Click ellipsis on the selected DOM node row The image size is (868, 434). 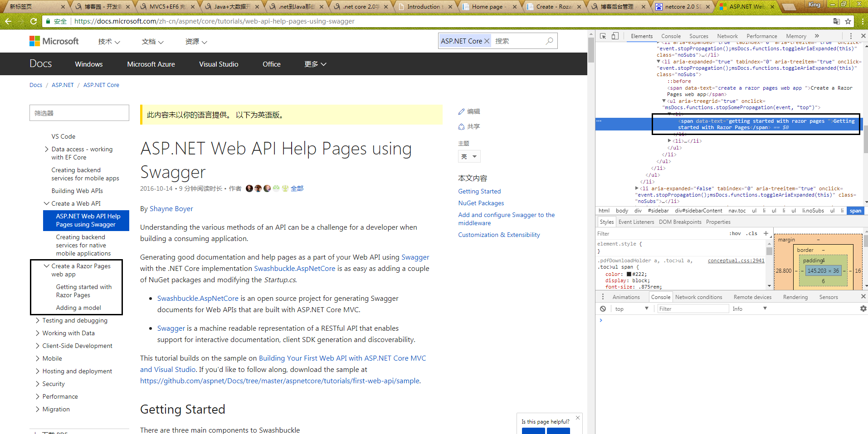[599, 121]
